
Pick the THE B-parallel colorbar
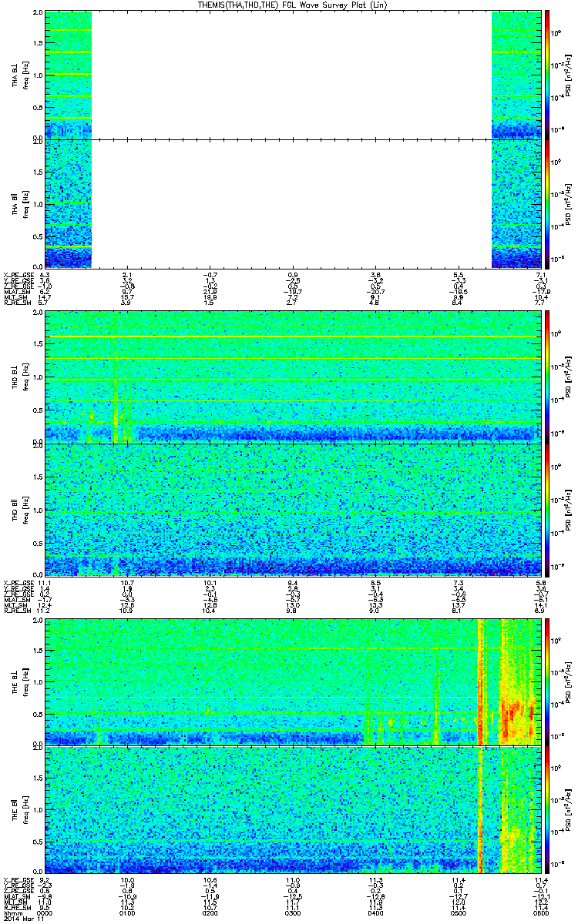tap(547, 809)
